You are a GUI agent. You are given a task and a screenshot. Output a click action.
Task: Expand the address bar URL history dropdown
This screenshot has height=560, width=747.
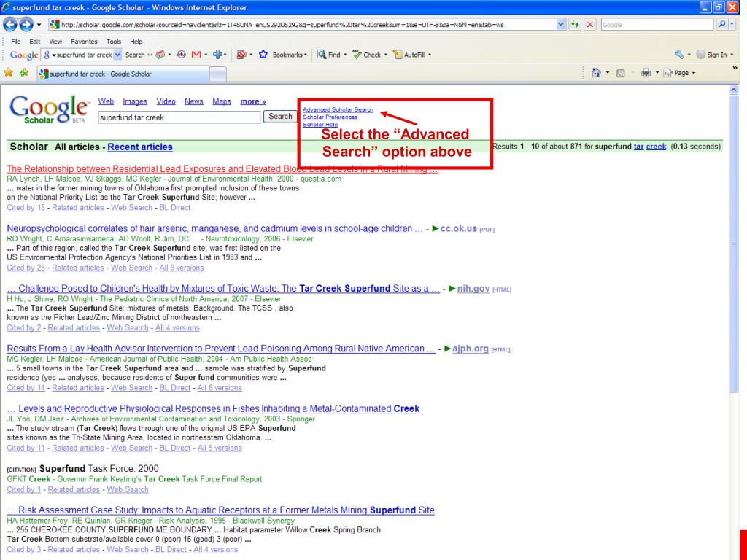pos(561,24)
